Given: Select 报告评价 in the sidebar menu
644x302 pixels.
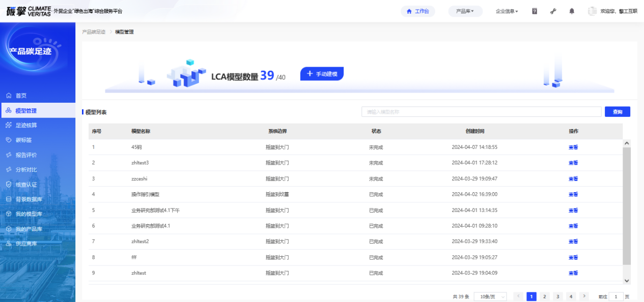Looking at the screenshot, I should [26, 155].
